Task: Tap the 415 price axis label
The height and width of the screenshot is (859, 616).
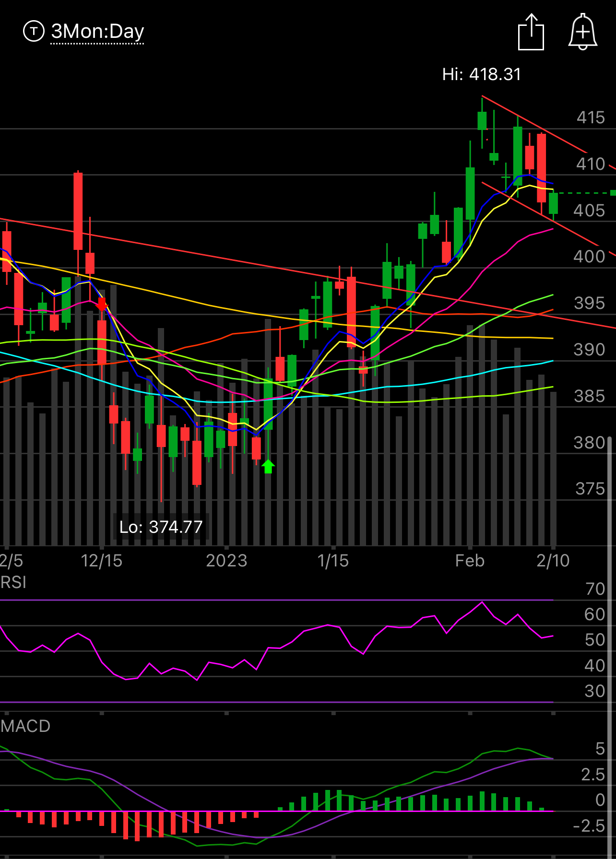Action: pyautogui.click(x=591, y=118)
